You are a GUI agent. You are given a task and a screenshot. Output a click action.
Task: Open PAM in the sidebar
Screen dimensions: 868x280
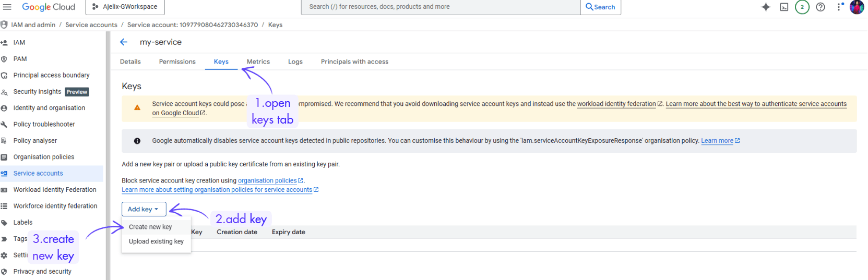pos(20,59)
